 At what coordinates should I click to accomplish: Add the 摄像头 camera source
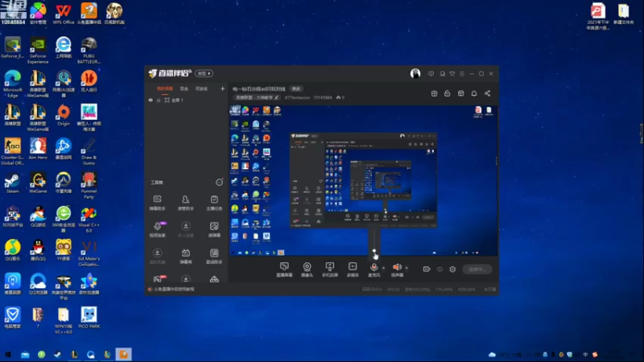point(307,269)
